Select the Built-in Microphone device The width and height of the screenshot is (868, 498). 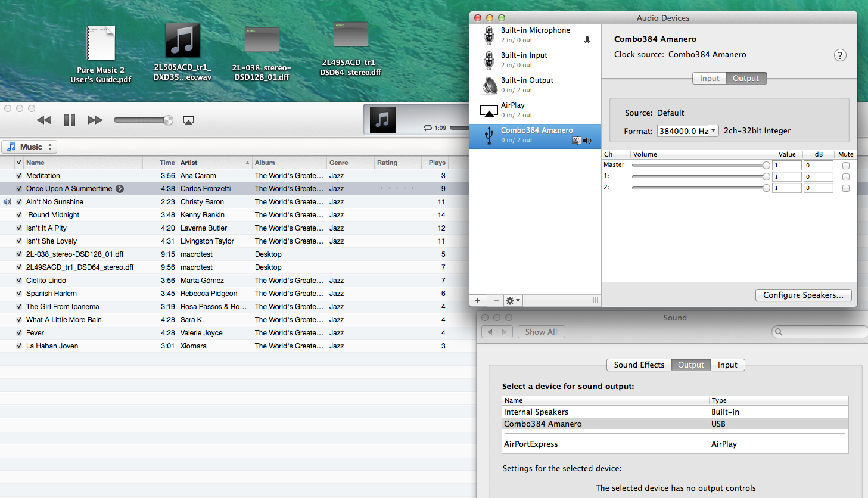point(535,35)
